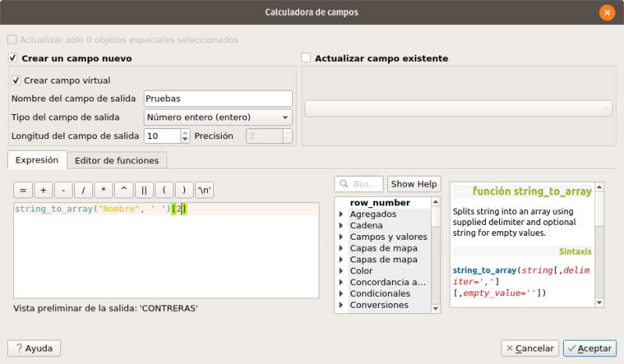
Task: Insert a closing parenthesis
Action: click(x=184, y=190)
